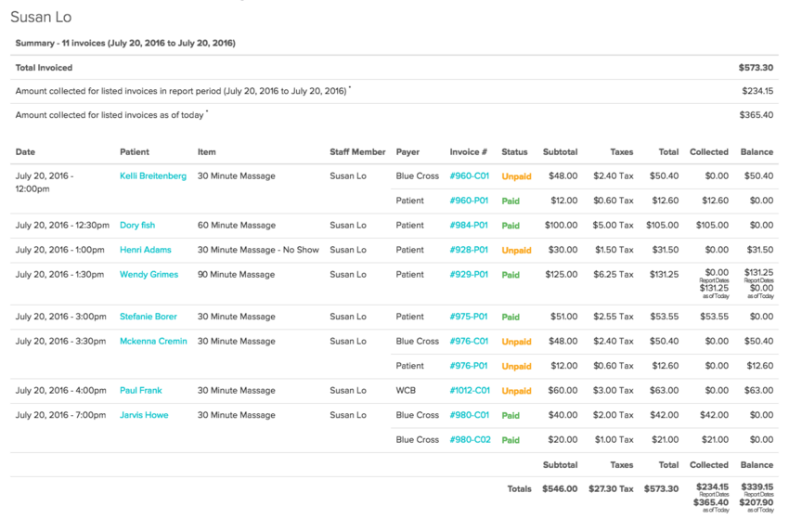Click the Status column header
Screen dimensions: 789x532
pyautogui.click(x=514, y=151)
